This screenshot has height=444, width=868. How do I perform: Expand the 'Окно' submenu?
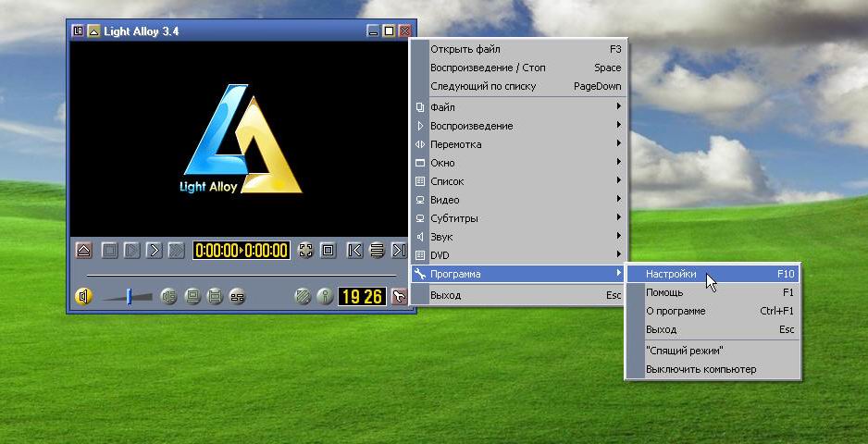[x=518, y=163]
